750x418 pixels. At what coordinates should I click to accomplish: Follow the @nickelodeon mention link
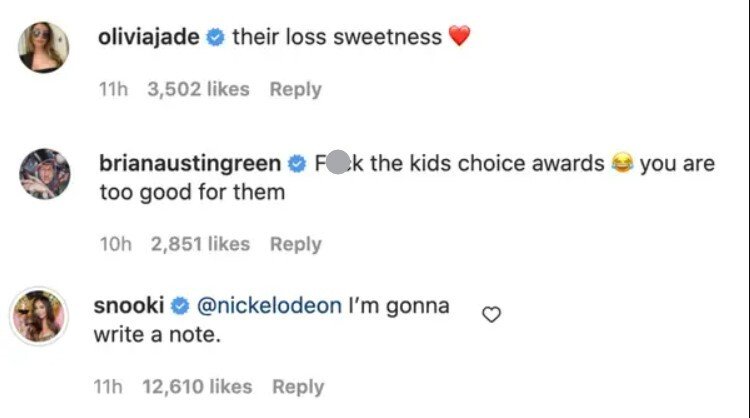[x=269, y=306]
